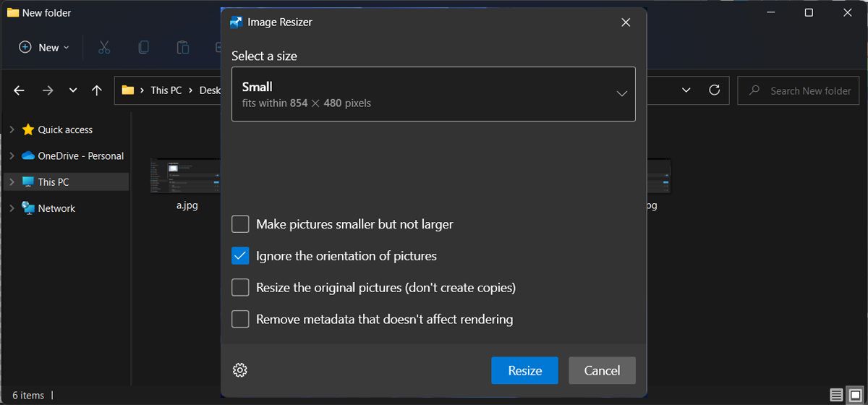Image resolution: width=868 pixels, height=405 pixels.
Task: Cancel the Image Resizer dialog
Action: point(602,370)
